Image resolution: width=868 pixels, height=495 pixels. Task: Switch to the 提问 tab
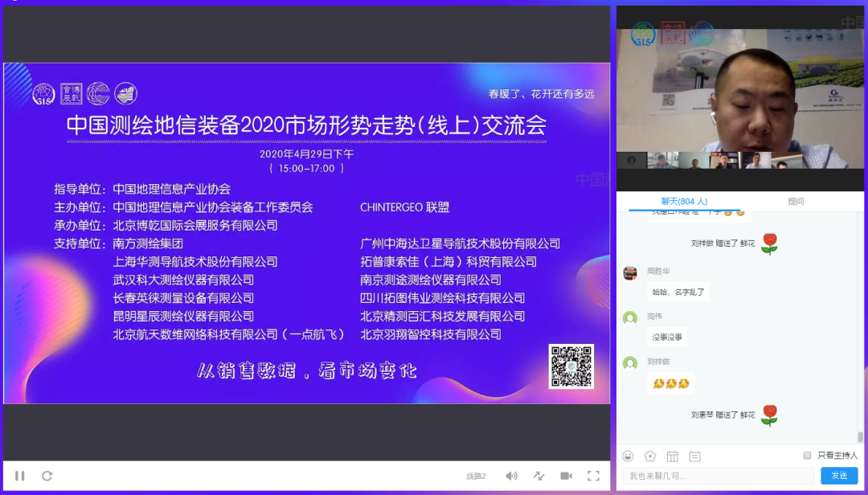pyautogui.click(x=796, y=202)
